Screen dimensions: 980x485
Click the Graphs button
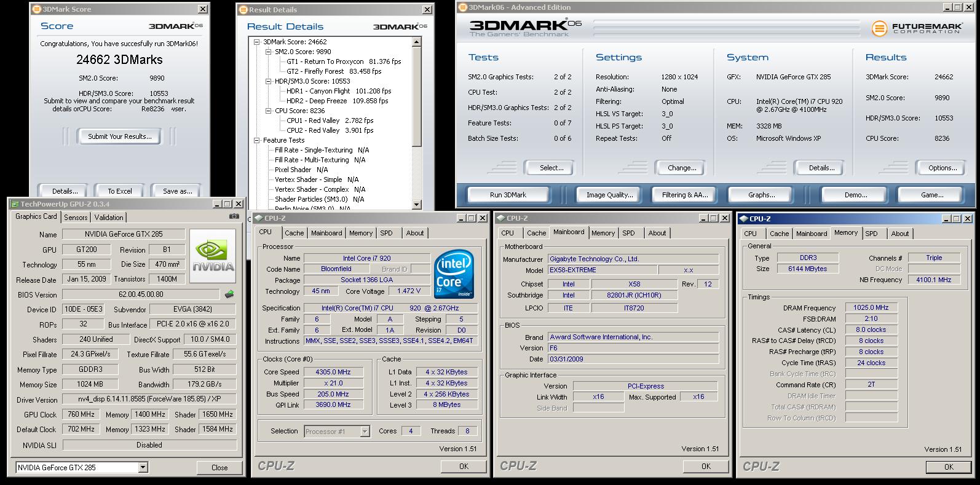point(761,195)
